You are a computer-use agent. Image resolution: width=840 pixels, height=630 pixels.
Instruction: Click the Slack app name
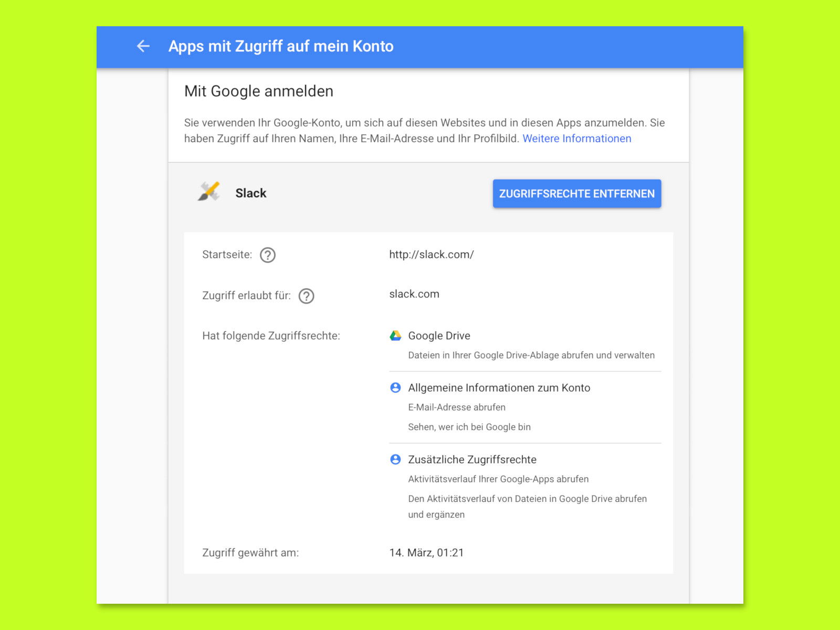click(251, 193)
